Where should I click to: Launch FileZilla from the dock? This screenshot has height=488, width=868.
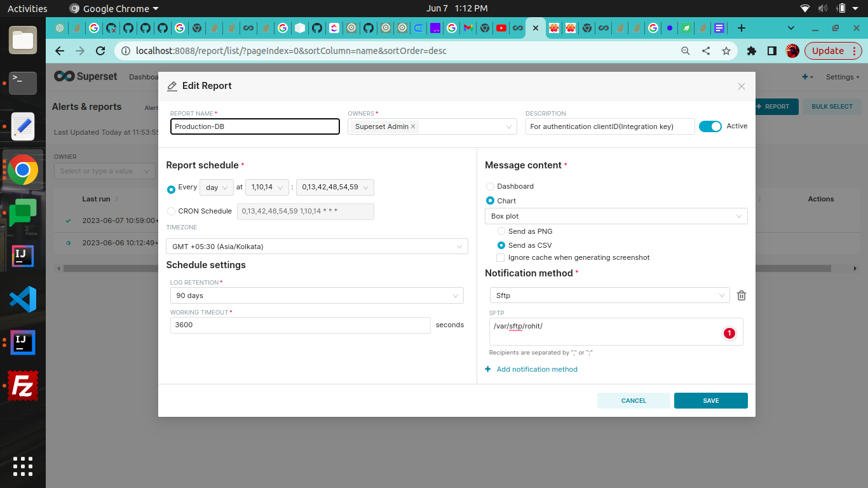point(22,384)
